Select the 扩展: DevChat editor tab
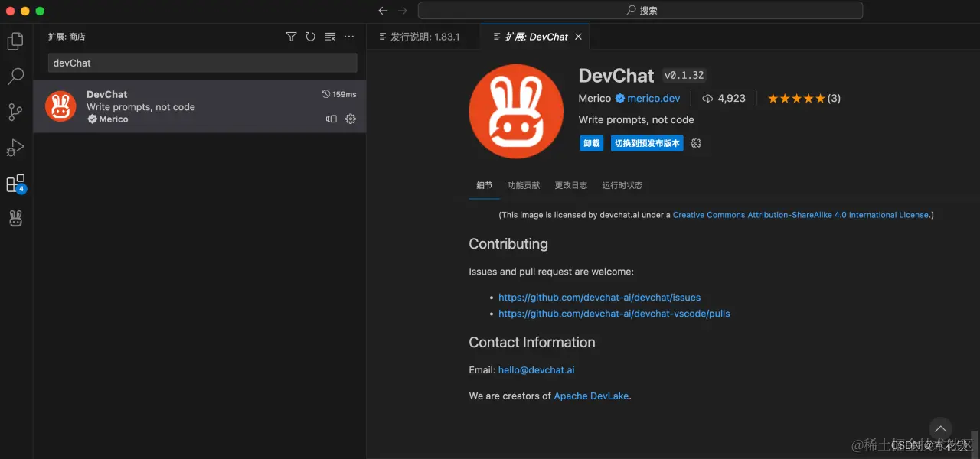The width and height of the screenshot is (980, 459). coord(535,37)
